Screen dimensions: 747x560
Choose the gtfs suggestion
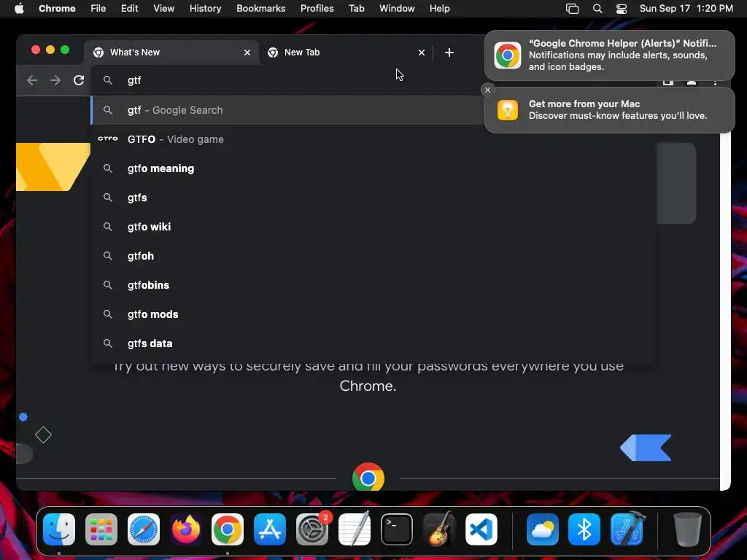click(374, 198)
